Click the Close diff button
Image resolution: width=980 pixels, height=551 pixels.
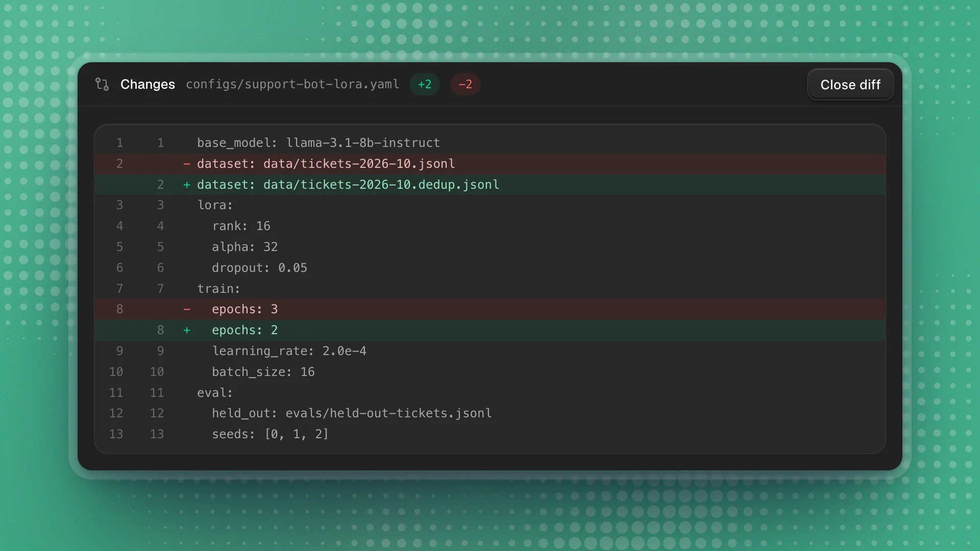850,85
